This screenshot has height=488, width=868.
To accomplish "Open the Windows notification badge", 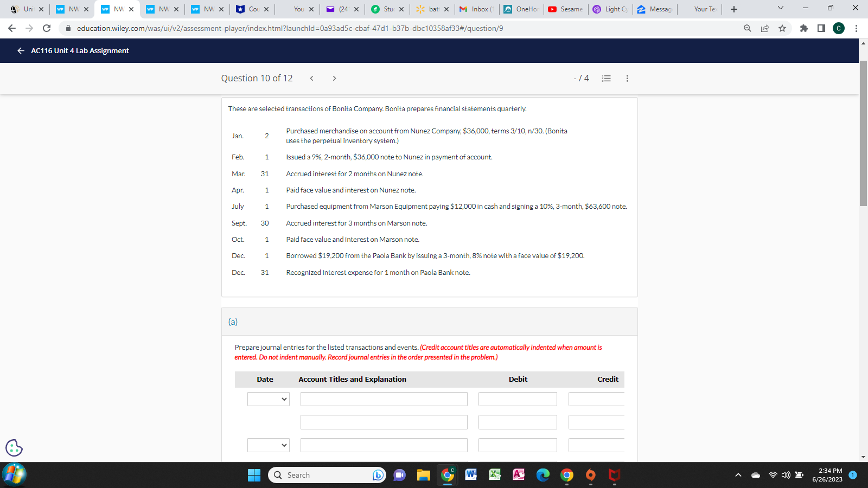I will pyautogui.click(x=853, y=475).
